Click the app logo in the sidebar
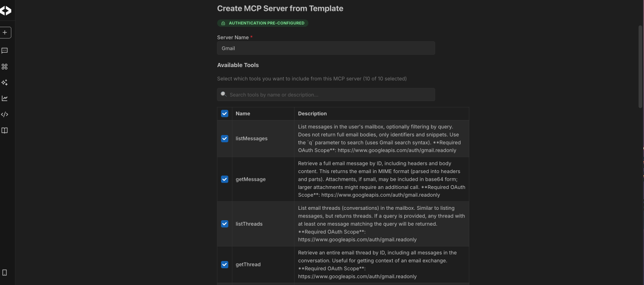644x285 pixels. (5, 11)
